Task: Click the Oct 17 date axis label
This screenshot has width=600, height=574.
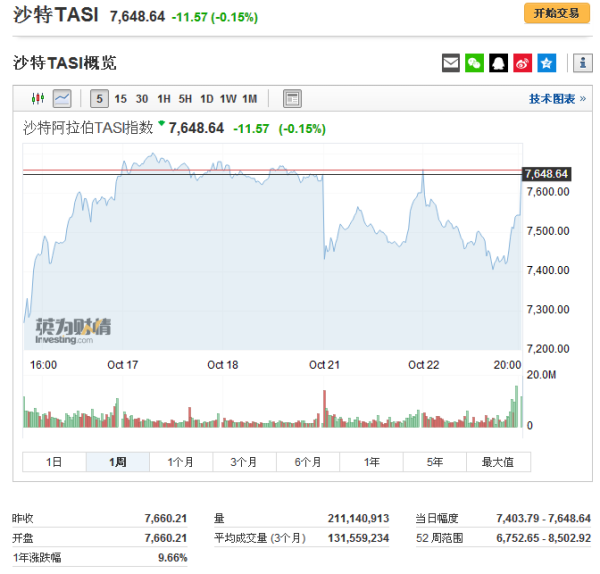Action: tap(122, 365)
